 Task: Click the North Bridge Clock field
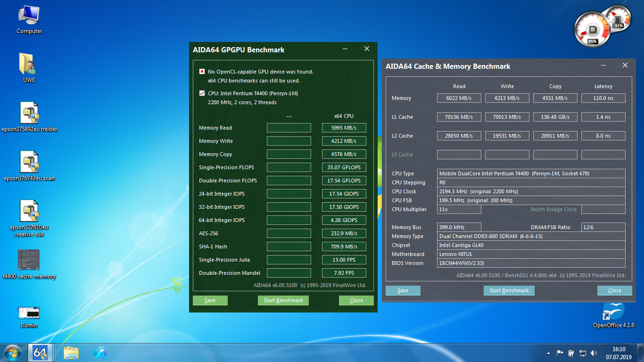[603, 209]
